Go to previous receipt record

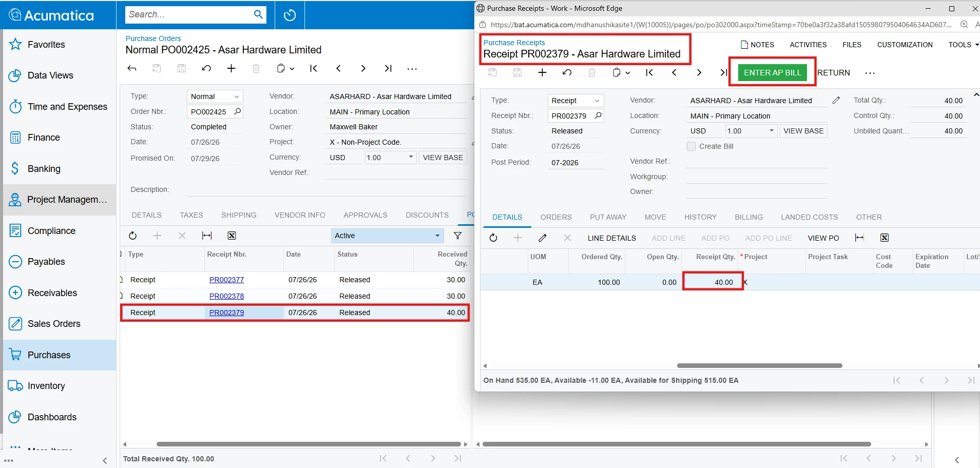[674, 72]
